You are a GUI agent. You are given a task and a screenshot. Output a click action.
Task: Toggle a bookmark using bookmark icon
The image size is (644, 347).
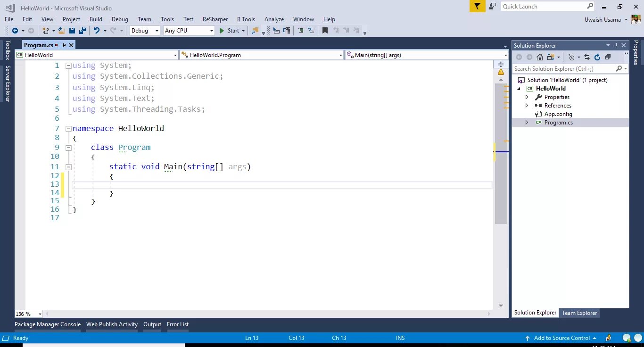325,31
